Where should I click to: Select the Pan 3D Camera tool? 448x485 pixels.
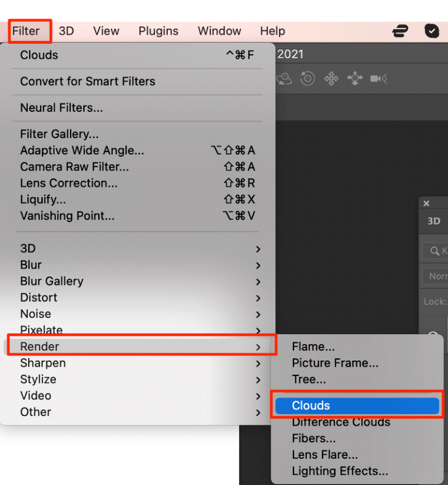pyautogui.click(x=331, y=78)
